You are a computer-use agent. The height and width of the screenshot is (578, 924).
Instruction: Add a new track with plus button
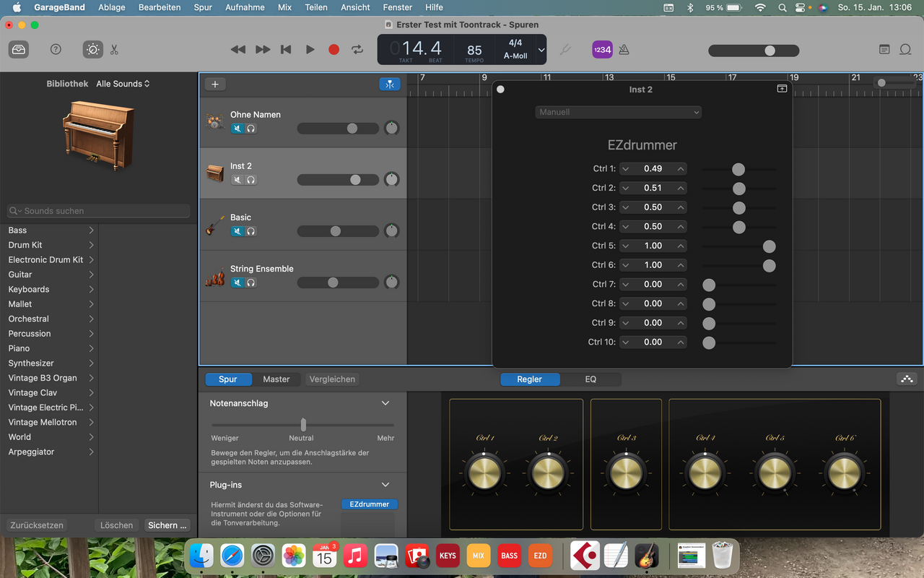[x=215, y=84]
